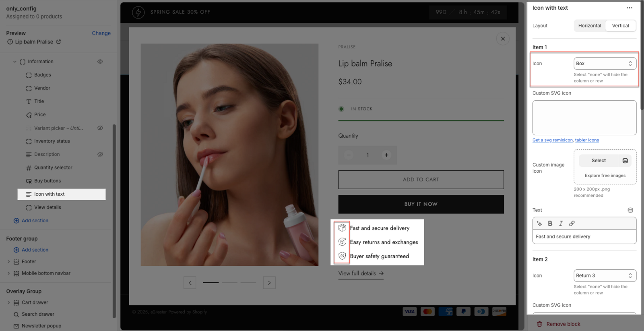Image resolution: width=644 pixels, height=331 pixels.
Task: Open dynamic source icon beside Select image
Action: (x=625, y=161)
